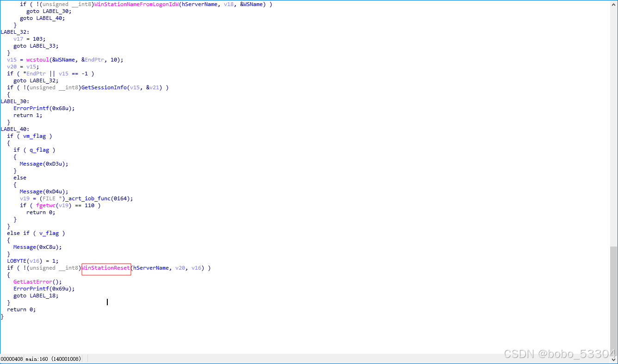618x364 pixels.
Task: Select the 'goto LABEL_40;' statement
Action: point(43,18)
